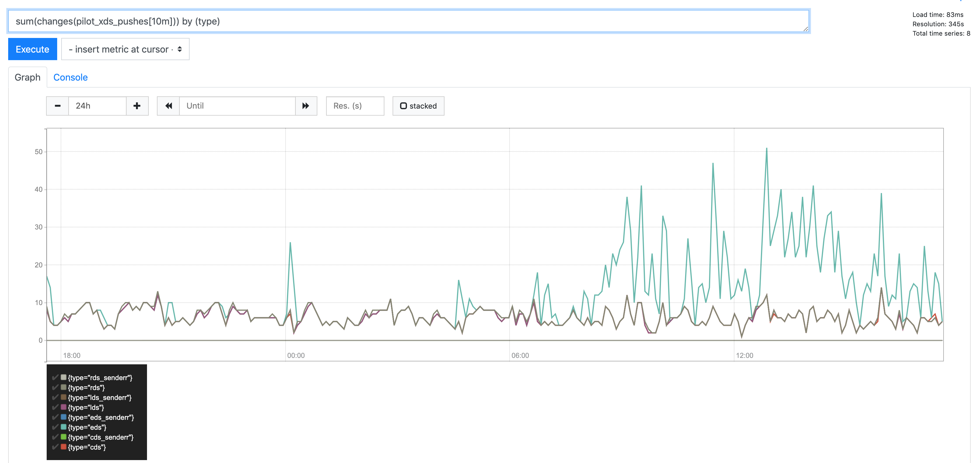This screenshot has width=980, height=463.
Task: Toggle the rds_senderr series checkmark in legend
Action: pos(55,377)
